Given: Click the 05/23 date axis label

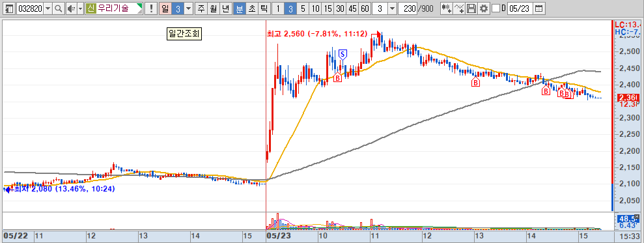Looking at the screenshot, I should pyautogui.click(x=278, y=236).
